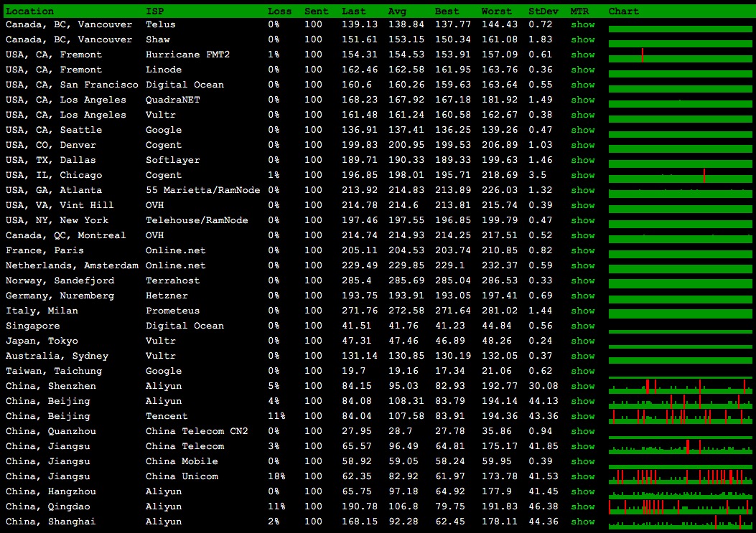This screenshot has height=533, width=756.
Task: Click show link for Nuremberg Hetzner
Action: click(x=582, y=296)
